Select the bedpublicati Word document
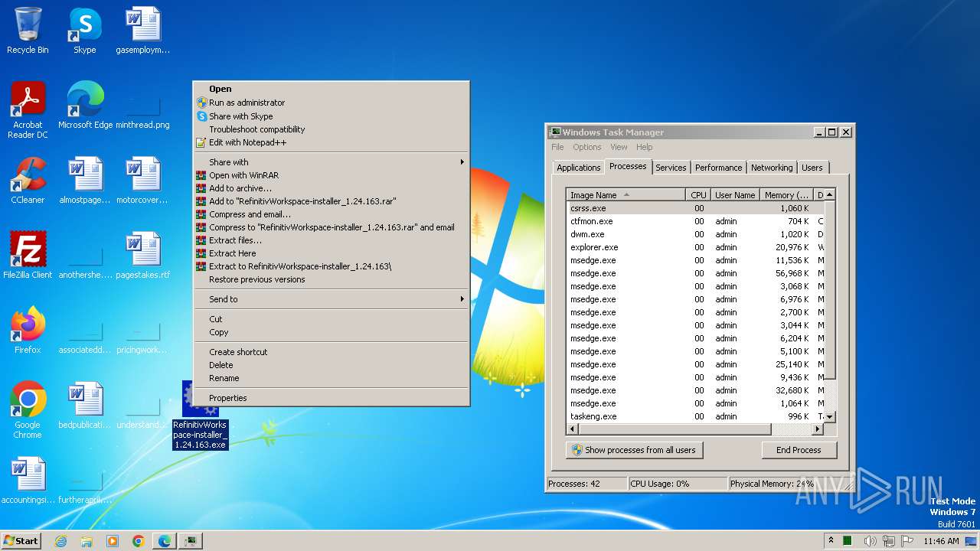 85,406
